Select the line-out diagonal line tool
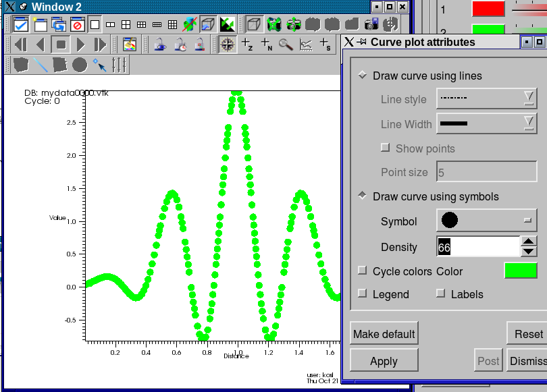The width and height of the screenshot is (547, 392). pyautogui.click(x=41, y=65)
